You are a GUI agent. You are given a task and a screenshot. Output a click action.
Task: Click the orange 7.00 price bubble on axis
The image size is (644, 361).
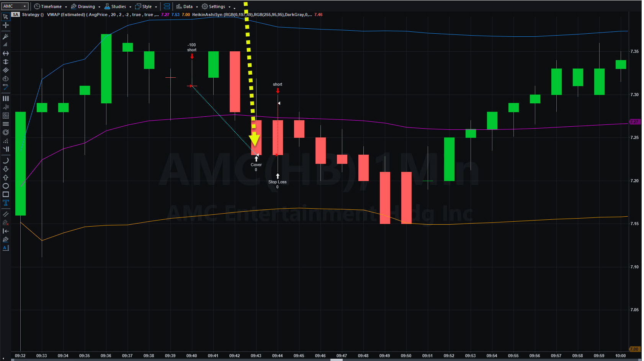click(x=634, y=349)
